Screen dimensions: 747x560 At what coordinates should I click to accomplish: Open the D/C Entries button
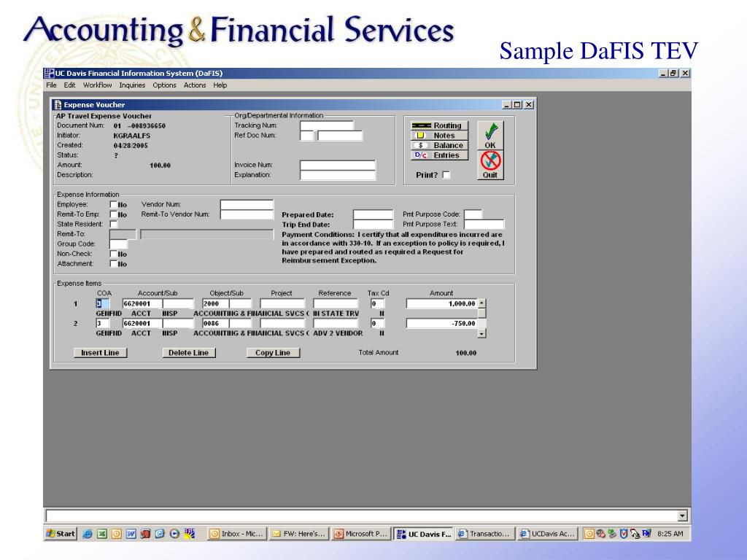[x=440, y=155]
